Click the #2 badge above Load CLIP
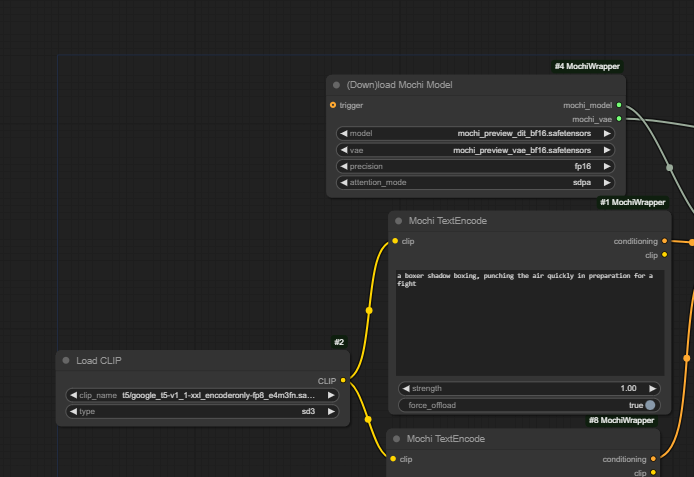The image size is (694, 477). [339, 342]
